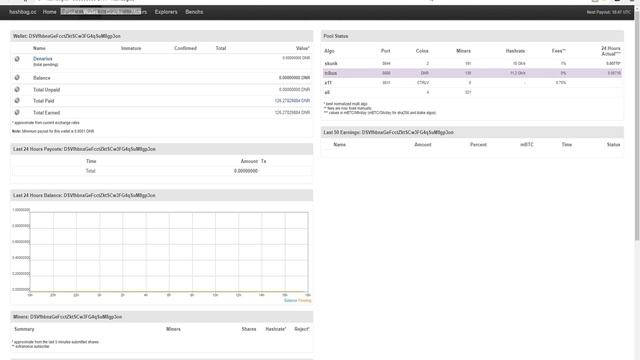Open the Home nav item
Image resolution: width=640 pixels, height=360 pixels.
[x=49, y=12]
